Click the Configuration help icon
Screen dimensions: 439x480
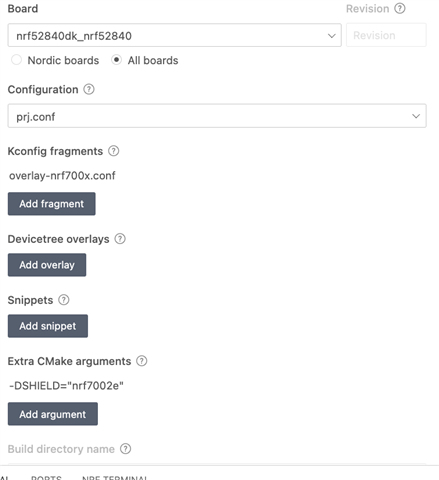(x=89, y=89)
